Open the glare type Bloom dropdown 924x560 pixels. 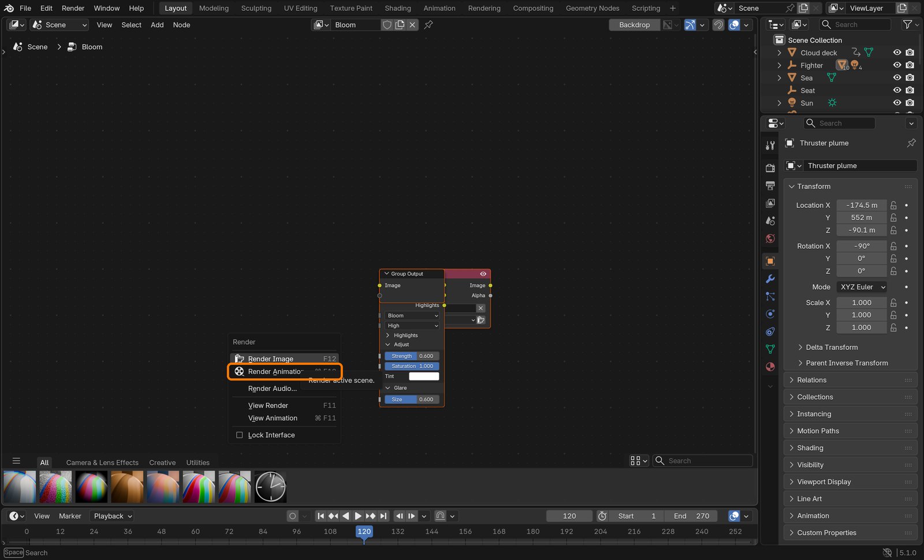point(412,316)
